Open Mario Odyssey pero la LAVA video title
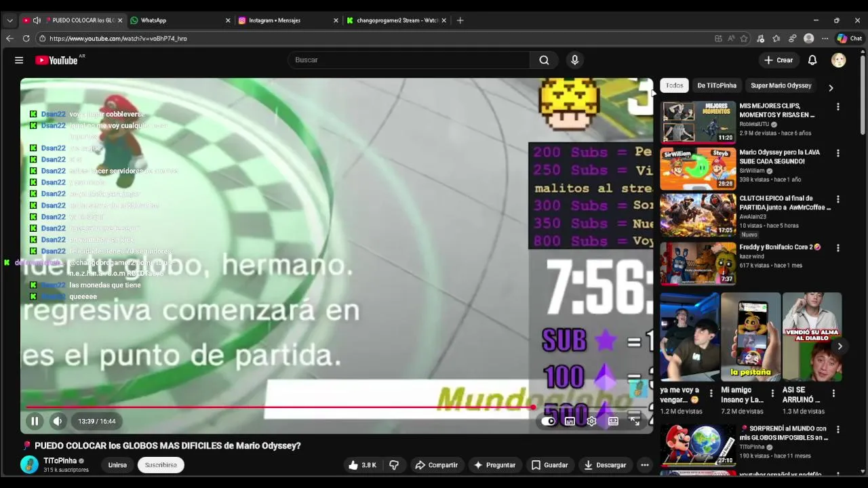The width and height of the screenshot is (868, 488). coord(780,157)
